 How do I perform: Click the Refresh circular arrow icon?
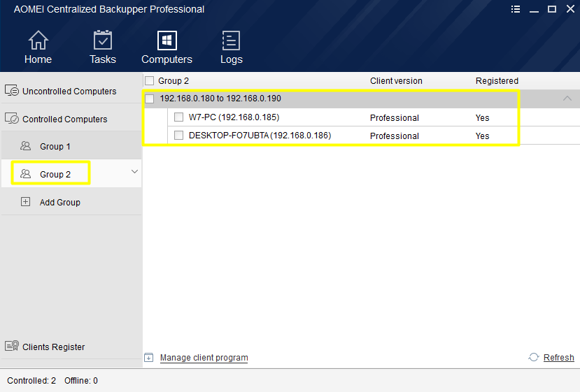tap(533, 357)
